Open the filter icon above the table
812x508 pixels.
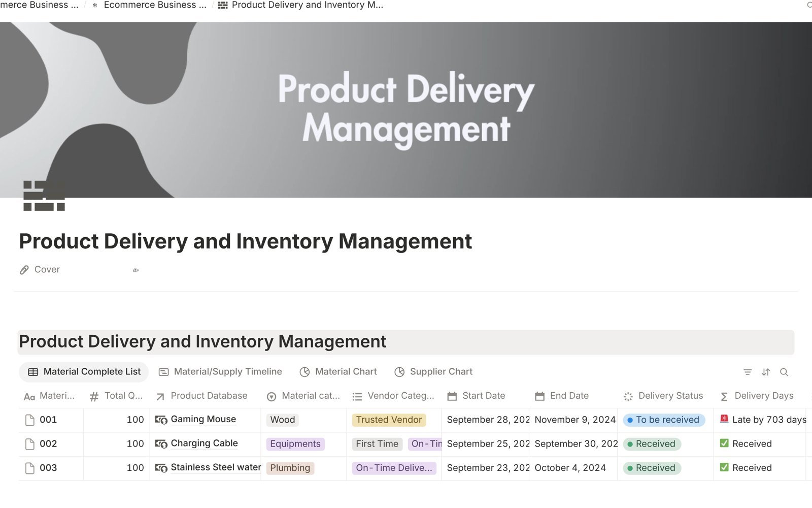coord(748,372)
